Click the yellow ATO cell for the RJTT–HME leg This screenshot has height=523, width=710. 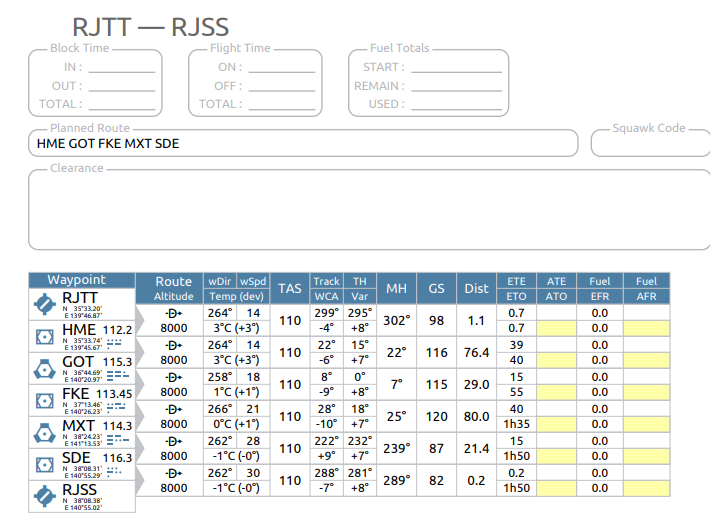tap(556, 328)
